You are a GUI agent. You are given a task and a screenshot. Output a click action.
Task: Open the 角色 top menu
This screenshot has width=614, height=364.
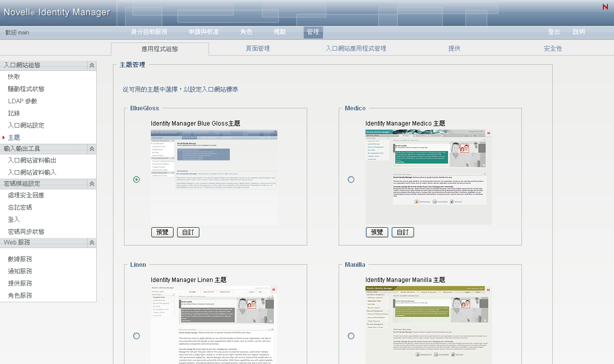[x=247, y=32]
